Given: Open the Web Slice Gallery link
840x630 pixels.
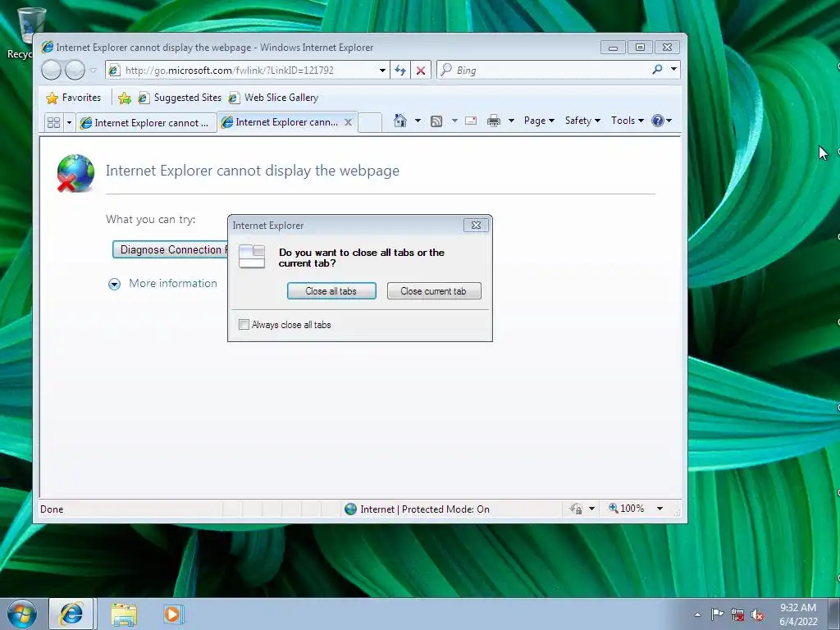Looking at the screenshot, I should [x=273, y=98].
